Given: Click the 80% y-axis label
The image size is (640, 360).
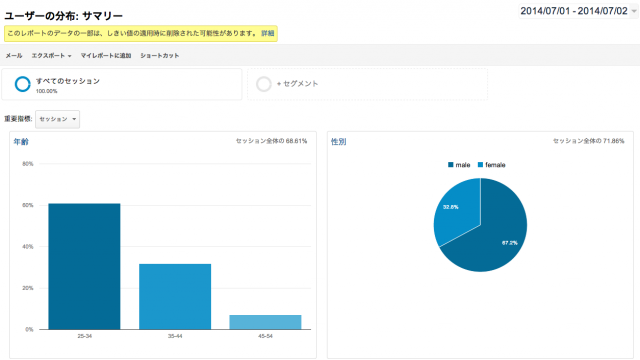Looking at the screenshot, I should click(28, 164).
